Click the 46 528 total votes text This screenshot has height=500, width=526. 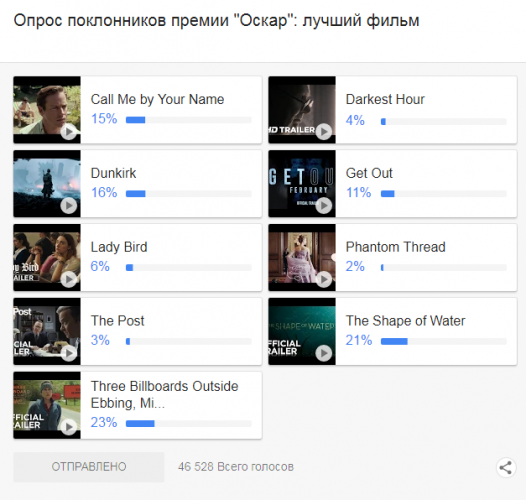tap(236, 467)
